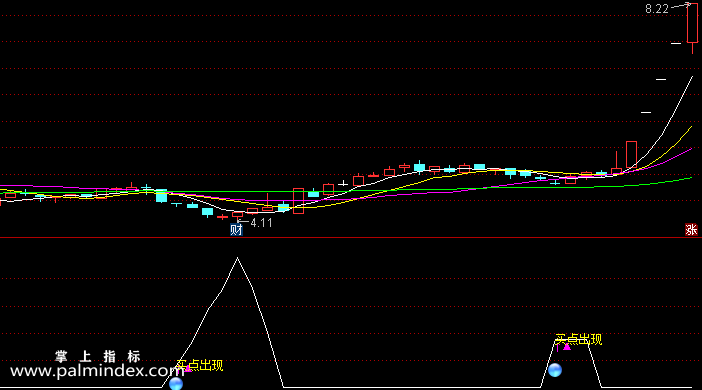Click the red 涨 badge icon
Viewport: 702px width, 390px height.
click(x=691, y=230)
